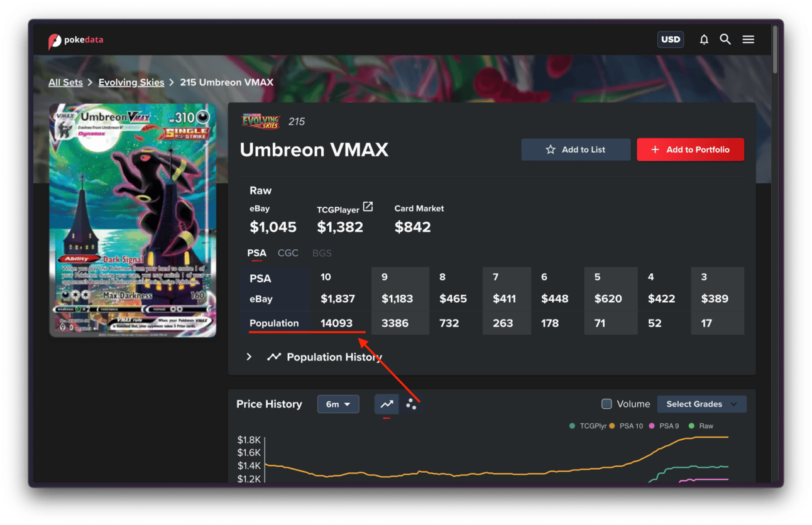This screenshot has height=525, width=812.
Task: Open the hamburger menu
Action: 748,40
